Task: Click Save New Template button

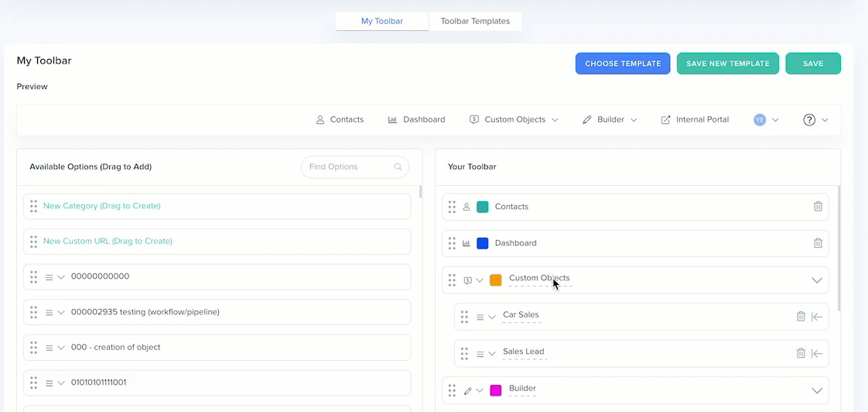Action: (728, 64)
